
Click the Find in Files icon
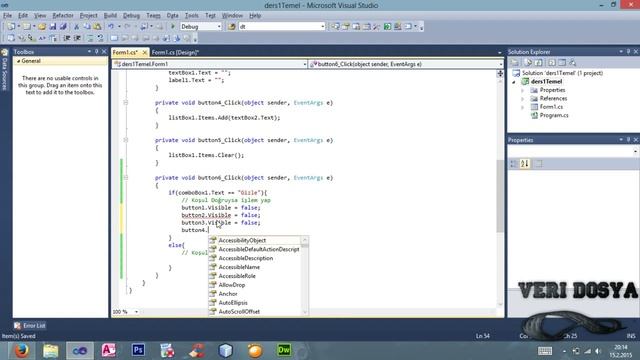click(x=231, y=27)
